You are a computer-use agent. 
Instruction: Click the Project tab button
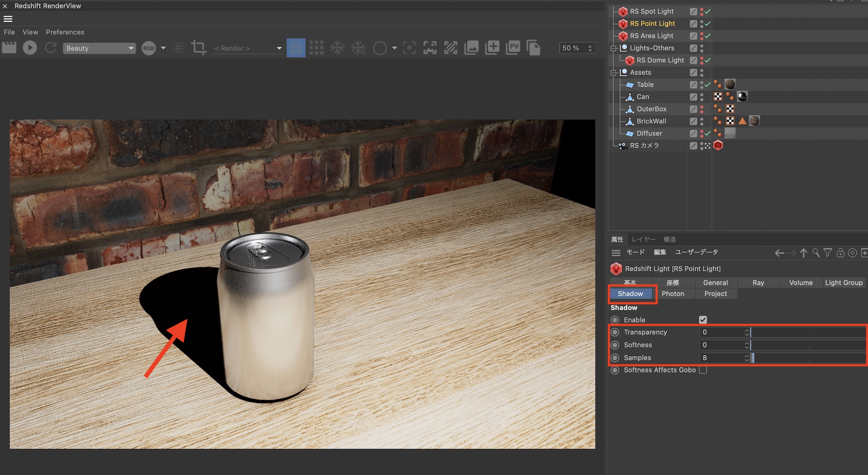point(715,294)
